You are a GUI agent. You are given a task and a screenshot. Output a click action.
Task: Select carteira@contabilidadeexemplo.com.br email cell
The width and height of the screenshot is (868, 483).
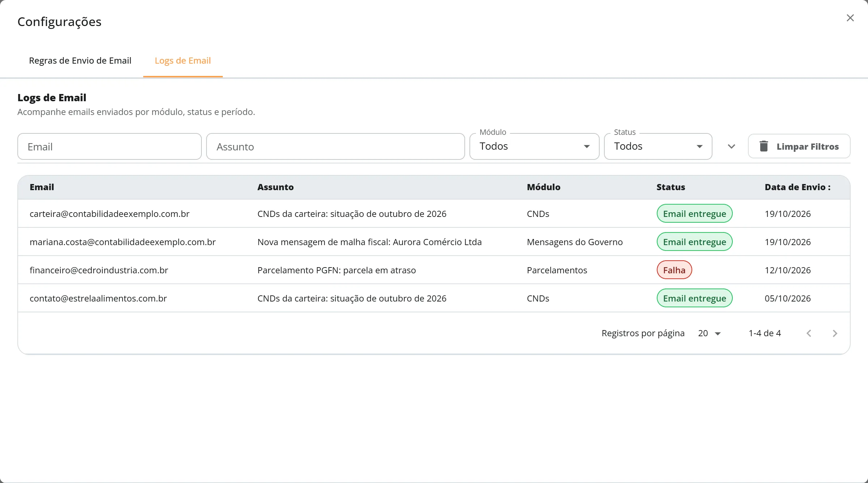point(110,214)
